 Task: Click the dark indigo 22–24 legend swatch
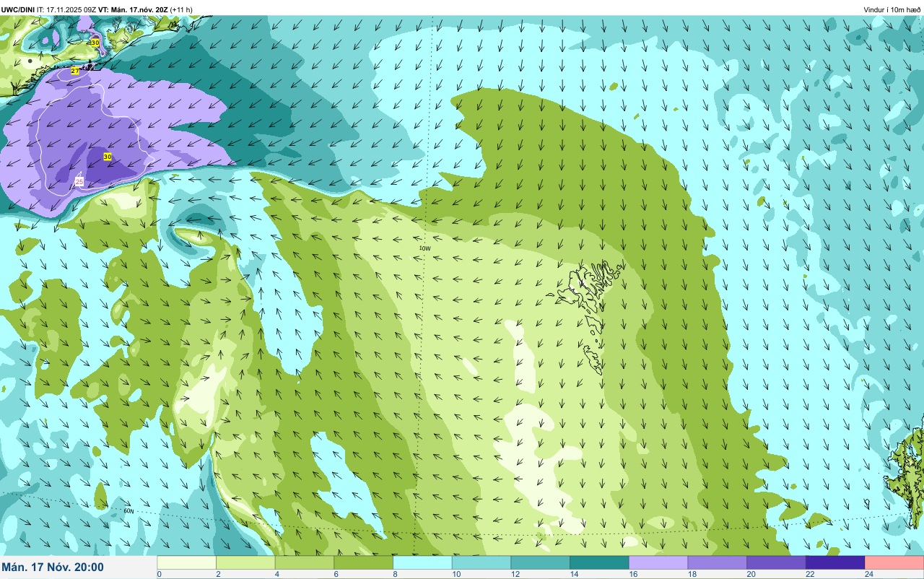pyautogui.click(x=835, y=562)
